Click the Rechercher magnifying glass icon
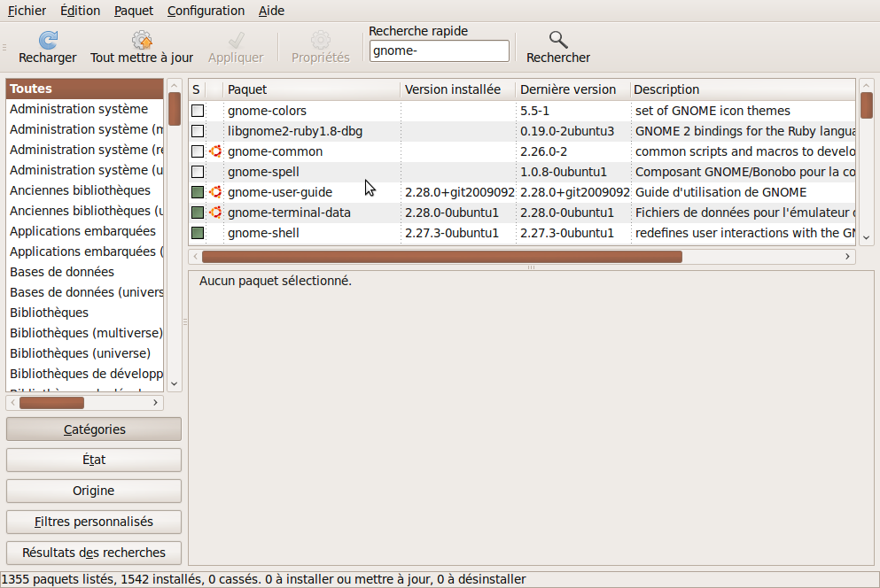 (557, 40)
